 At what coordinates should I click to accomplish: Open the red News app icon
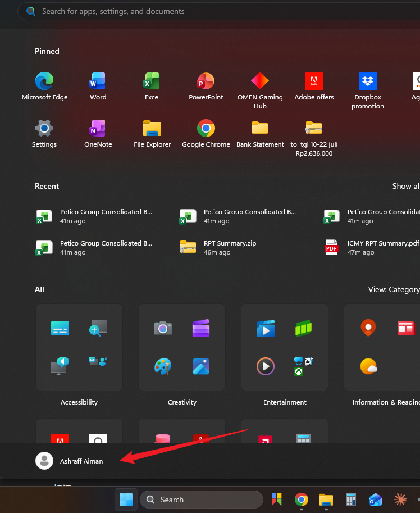(406, 328)
